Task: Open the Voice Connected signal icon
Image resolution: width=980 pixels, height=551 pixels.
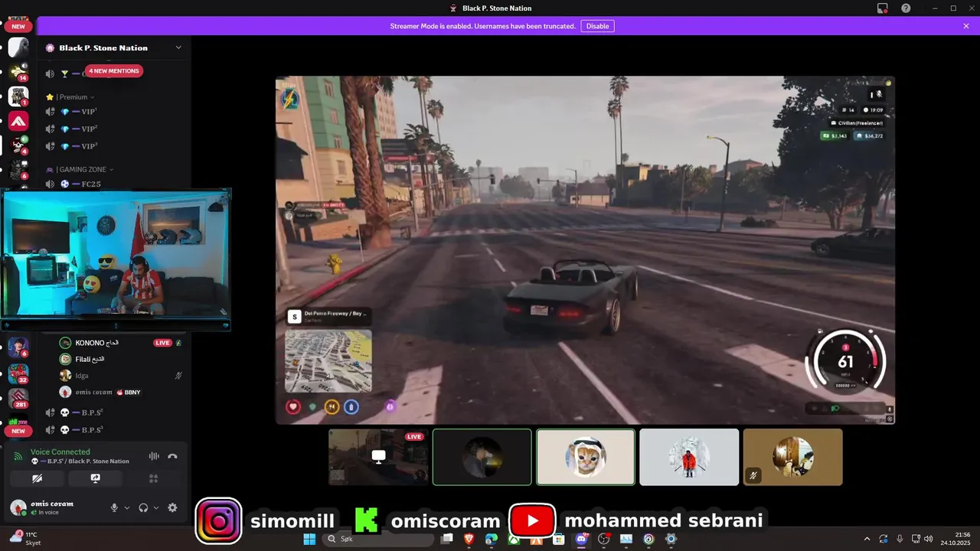Action: click(18, 456)
